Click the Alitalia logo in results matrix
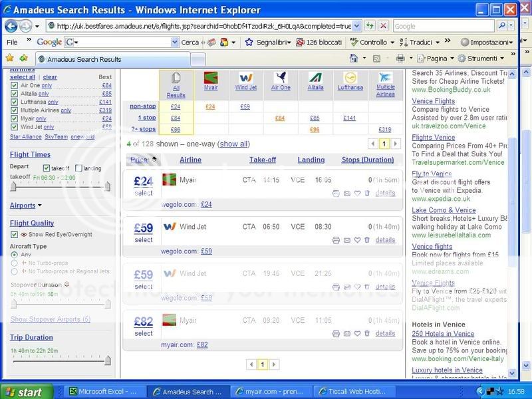 [315, 77]
